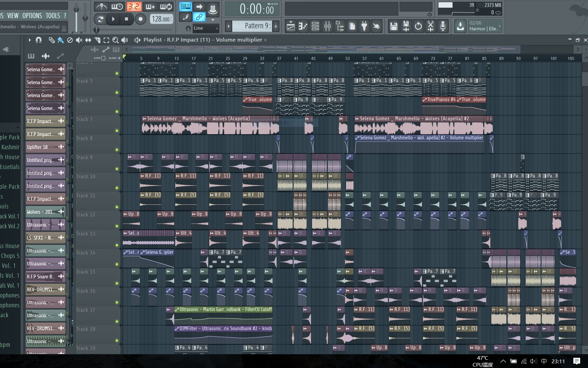Open audio editor scissors button
The image size is (588, 368).
(430, 26)
